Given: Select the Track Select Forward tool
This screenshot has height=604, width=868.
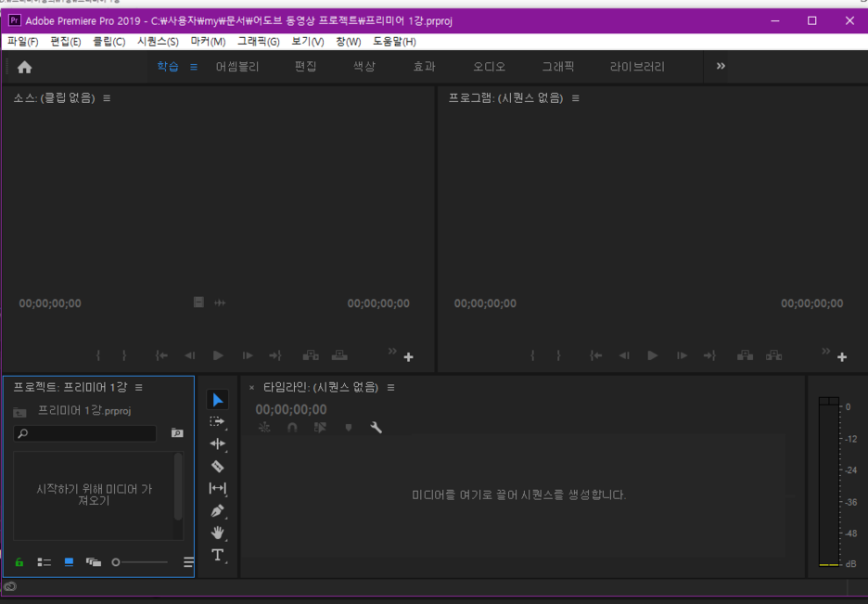Looking at the screenshot, I should (x=218, y=422).
